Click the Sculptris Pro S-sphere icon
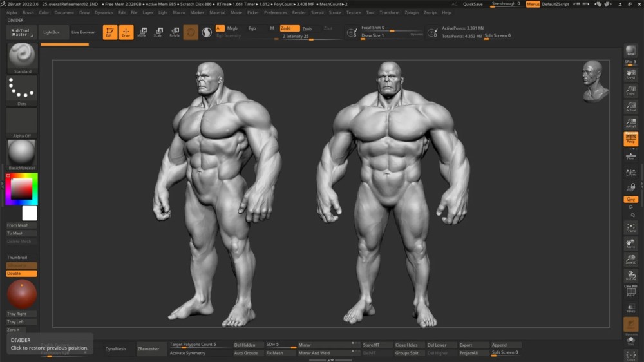 (x=207, y=32)
